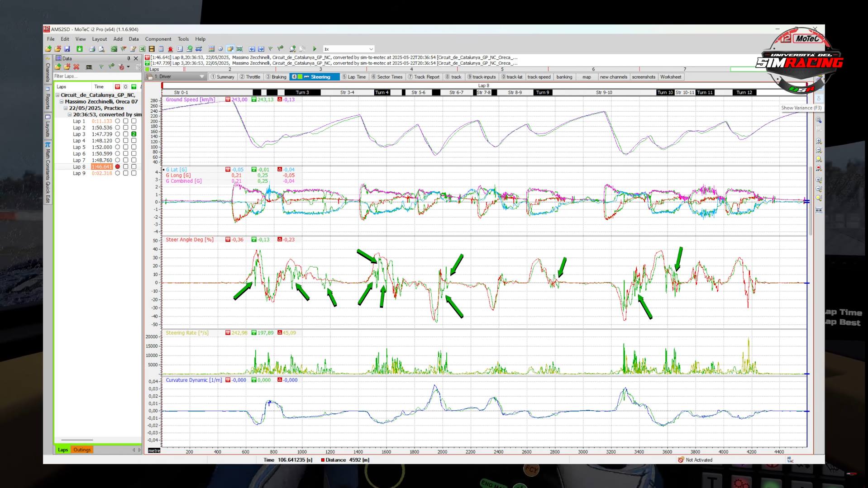This screenshot has width=868, height=488.
Task: Enable the overlay checkbox for Lap 4
Action: (134, 141)
